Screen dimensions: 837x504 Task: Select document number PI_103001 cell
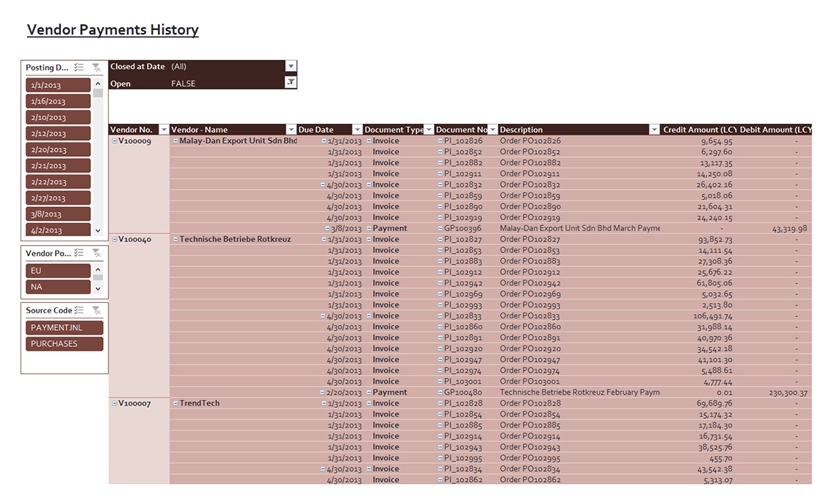coord(463,381)
